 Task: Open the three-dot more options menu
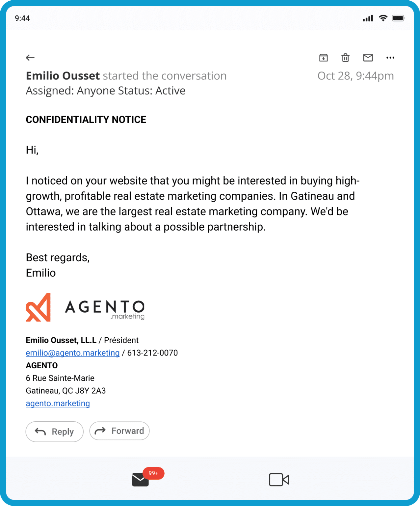coord(390,58)
